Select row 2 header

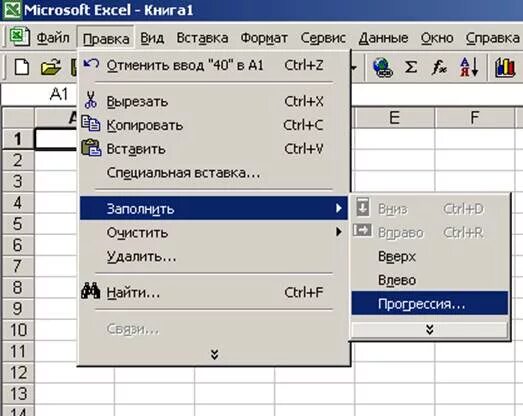[x=18, y=160]
